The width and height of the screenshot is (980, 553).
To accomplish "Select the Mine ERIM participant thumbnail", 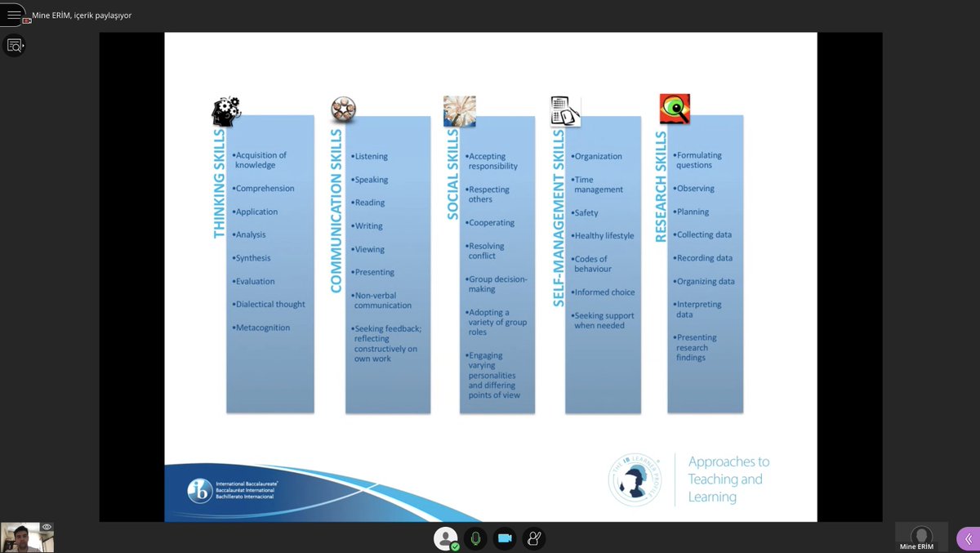I will pos(920,537).
